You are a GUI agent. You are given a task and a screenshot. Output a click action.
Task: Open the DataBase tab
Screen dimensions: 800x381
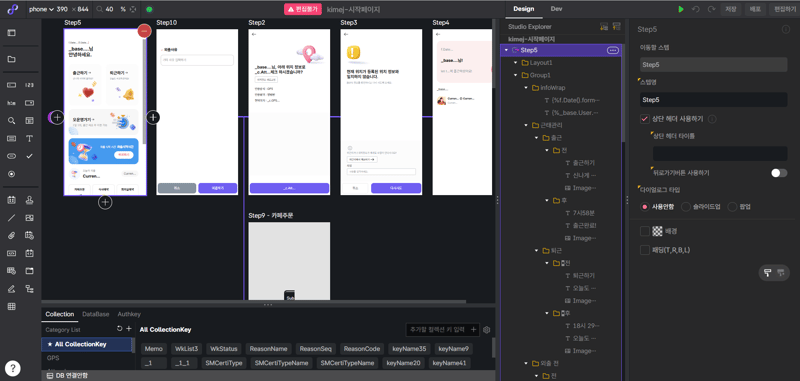point(96,314)
